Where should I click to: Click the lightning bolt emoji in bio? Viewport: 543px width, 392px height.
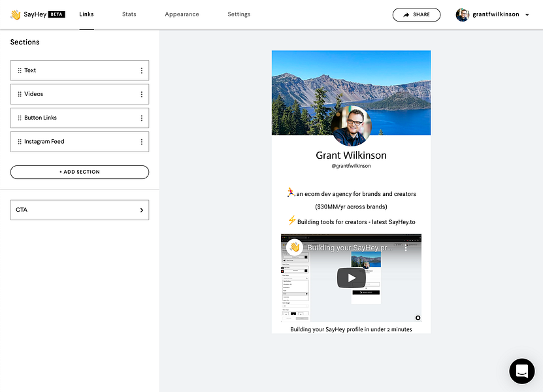coord(292,220)
